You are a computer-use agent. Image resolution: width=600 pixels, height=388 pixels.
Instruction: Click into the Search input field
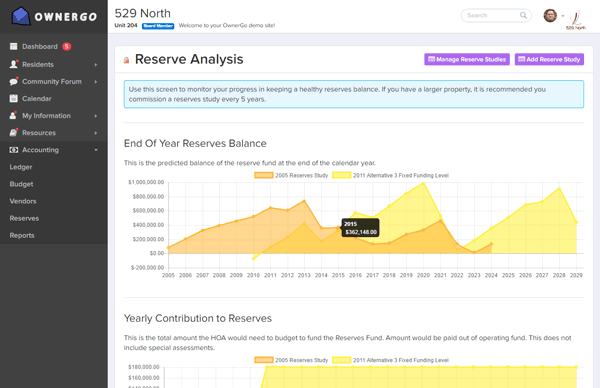click(491, 15)
